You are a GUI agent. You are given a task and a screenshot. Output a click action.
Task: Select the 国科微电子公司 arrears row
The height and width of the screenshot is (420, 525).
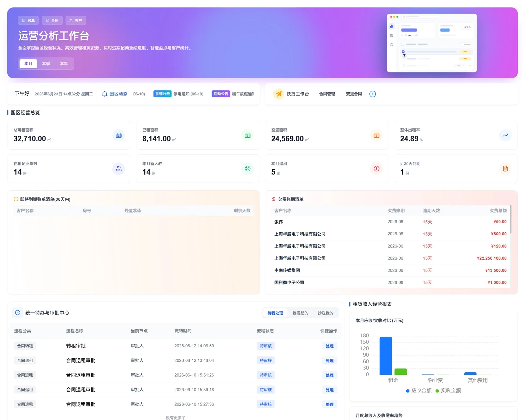coord(390,282)
